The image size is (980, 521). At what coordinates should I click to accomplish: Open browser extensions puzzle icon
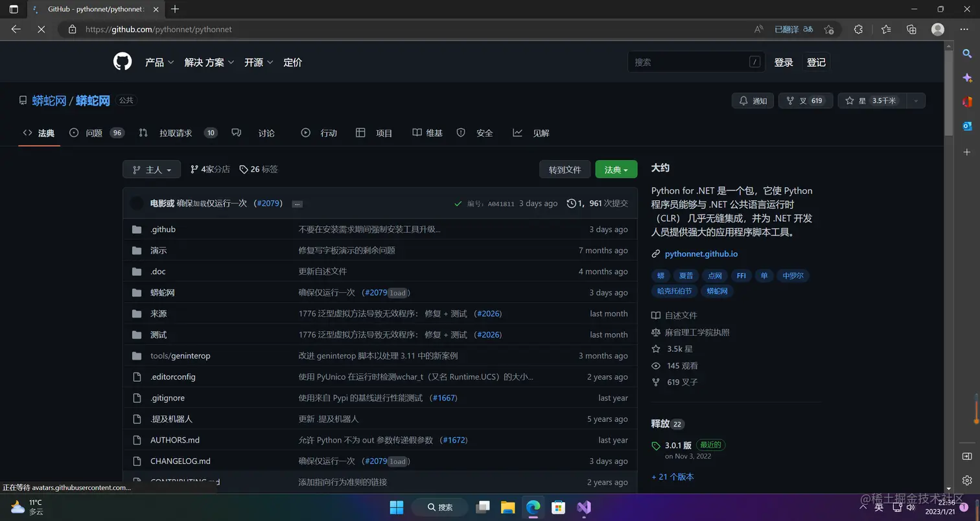858,29
